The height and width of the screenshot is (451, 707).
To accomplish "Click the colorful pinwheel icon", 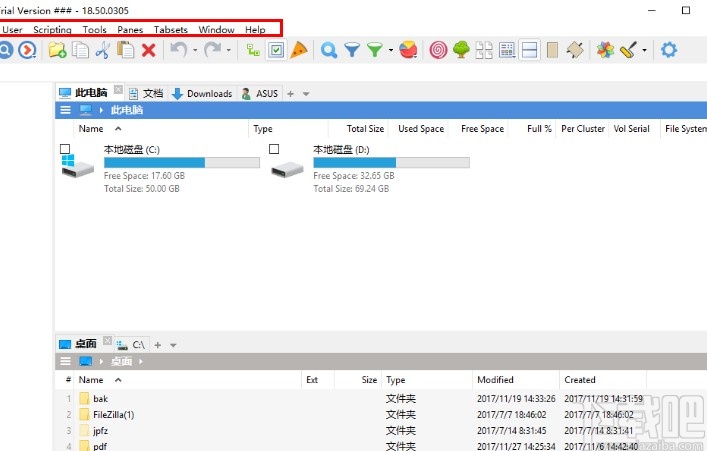I will [x=605, y=50].
